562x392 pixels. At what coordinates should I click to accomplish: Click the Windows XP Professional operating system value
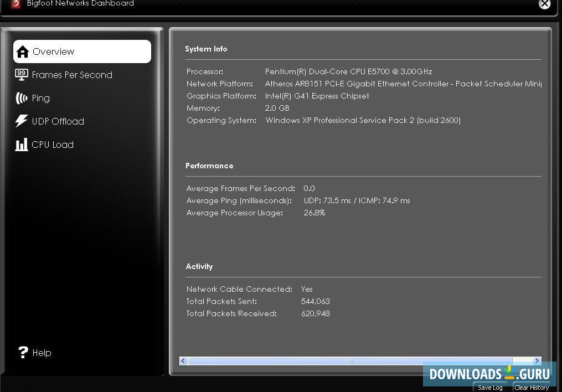click(363, 120)
